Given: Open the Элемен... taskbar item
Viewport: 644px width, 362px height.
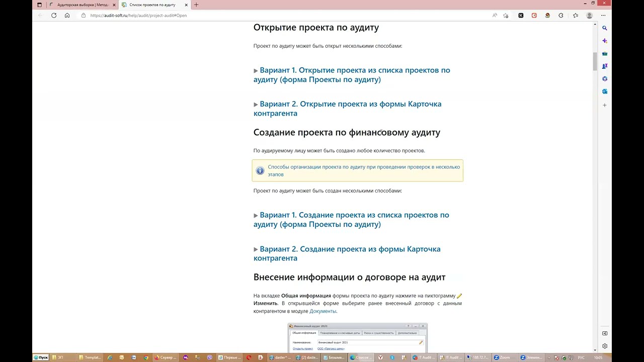Looking at the screenshot, I should click(532, 357).
